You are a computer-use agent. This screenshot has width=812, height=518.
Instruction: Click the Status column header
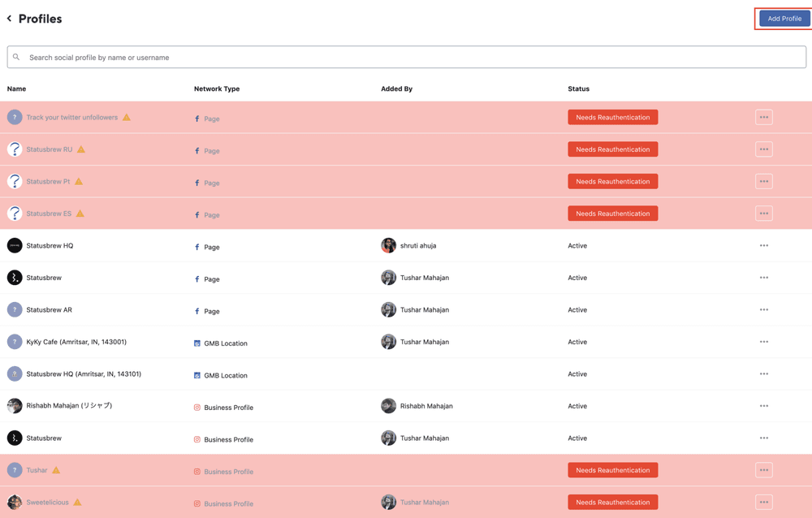578,88
